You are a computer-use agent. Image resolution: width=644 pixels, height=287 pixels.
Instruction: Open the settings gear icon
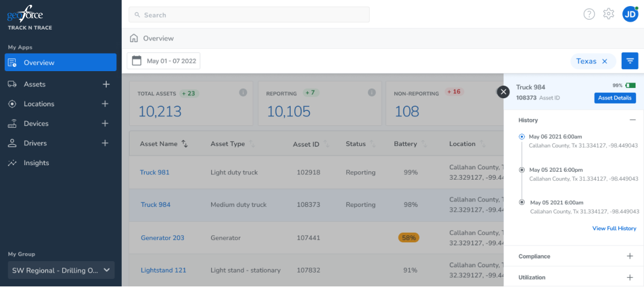[608, 14]
